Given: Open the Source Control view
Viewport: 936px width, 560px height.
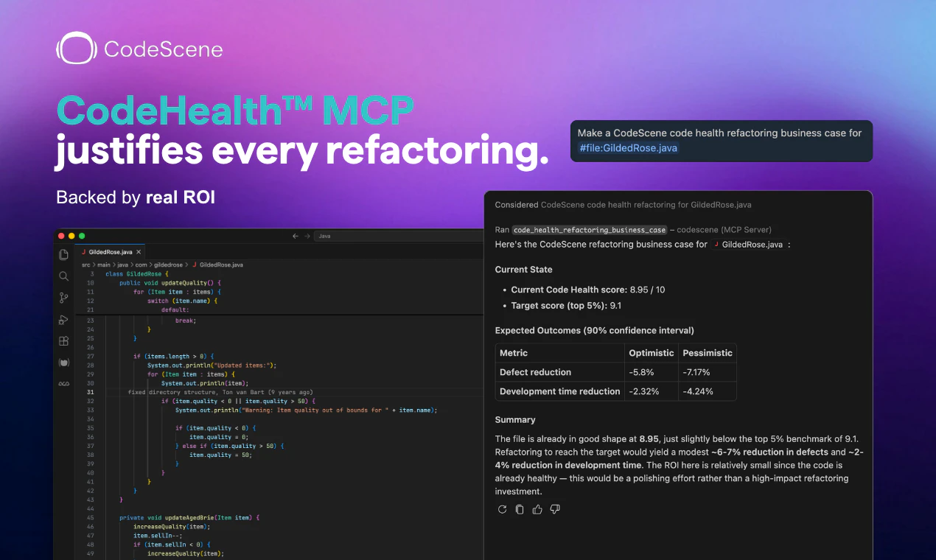Looking at the screenshot, I should pos(63,298).
